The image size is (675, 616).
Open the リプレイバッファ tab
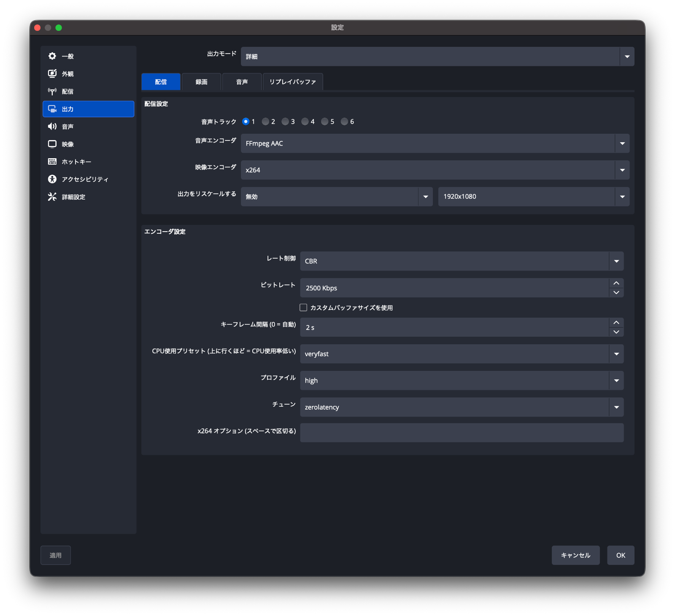click(x=292, y=82)
